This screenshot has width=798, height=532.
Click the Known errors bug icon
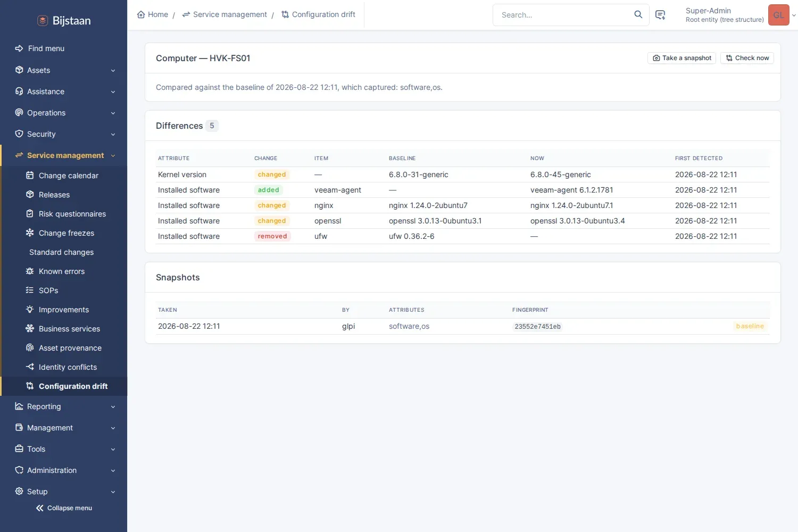coord(30,271)
